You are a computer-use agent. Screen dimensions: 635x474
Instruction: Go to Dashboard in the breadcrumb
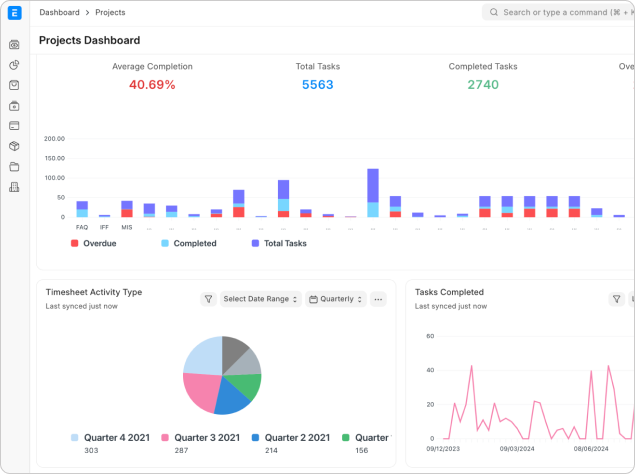[x=60, y=13]
